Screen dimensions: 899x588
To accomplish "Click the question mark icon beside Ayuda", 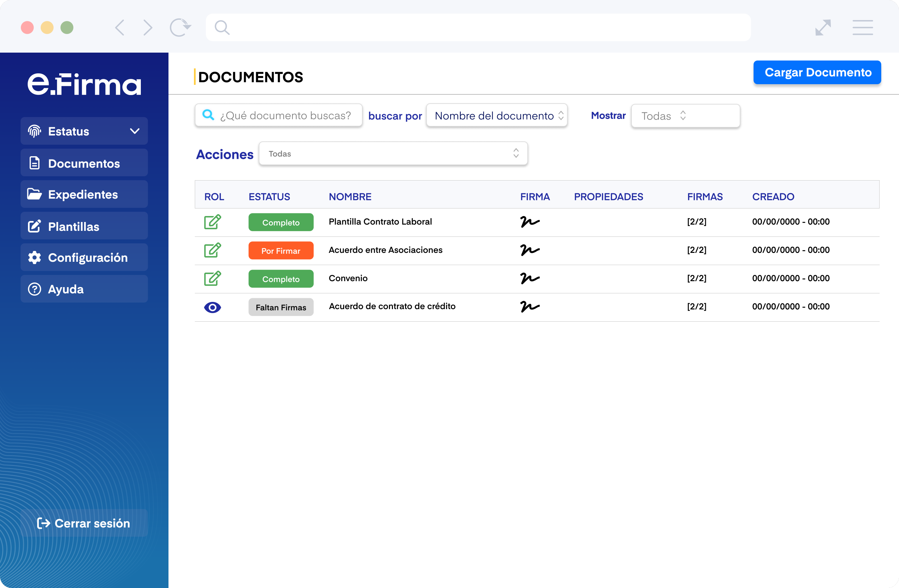I will pyautogui.click(x=34, y=289).
